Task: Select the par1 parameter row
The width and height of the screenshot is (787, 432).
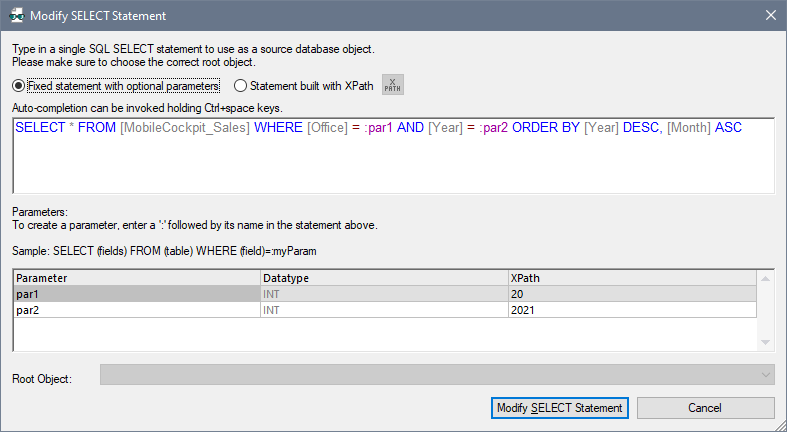Action: pyautogui.click(x=135, y=294)
